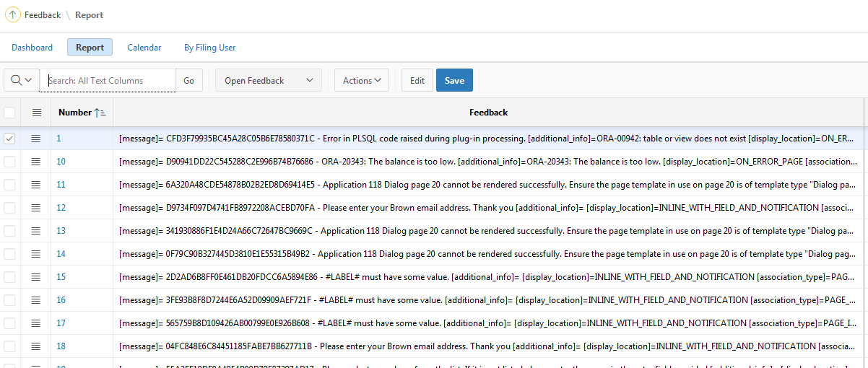This screenshot has height=368, width=868.
Task: Toggle the select-all checkbox in header
Action: [x=9, y=113]
